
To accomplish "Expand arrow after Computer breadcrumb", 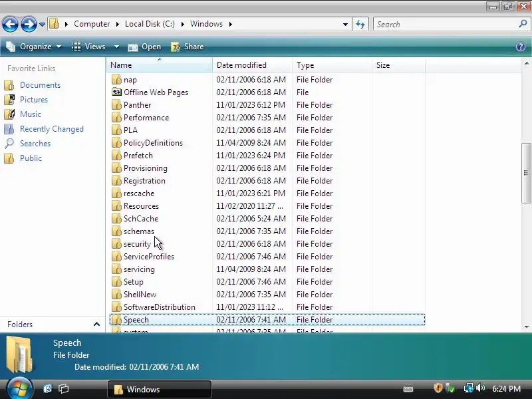I will (118, 24).
